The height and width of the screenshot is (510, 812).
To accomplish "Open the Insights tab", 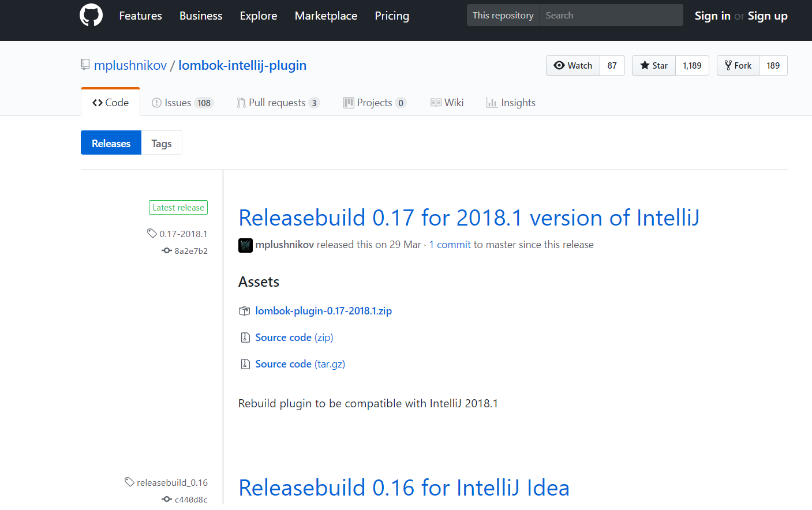I will click(x=511, y=103).
